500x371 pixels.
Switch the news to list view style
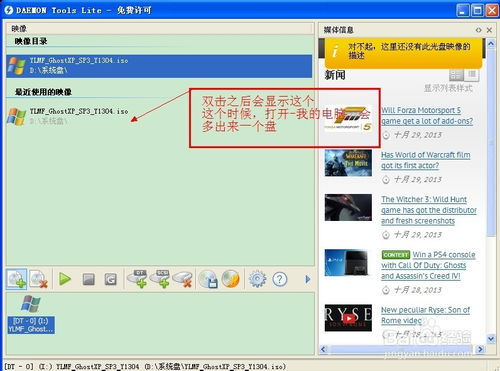pyautogui.click(x=471, y=75)
